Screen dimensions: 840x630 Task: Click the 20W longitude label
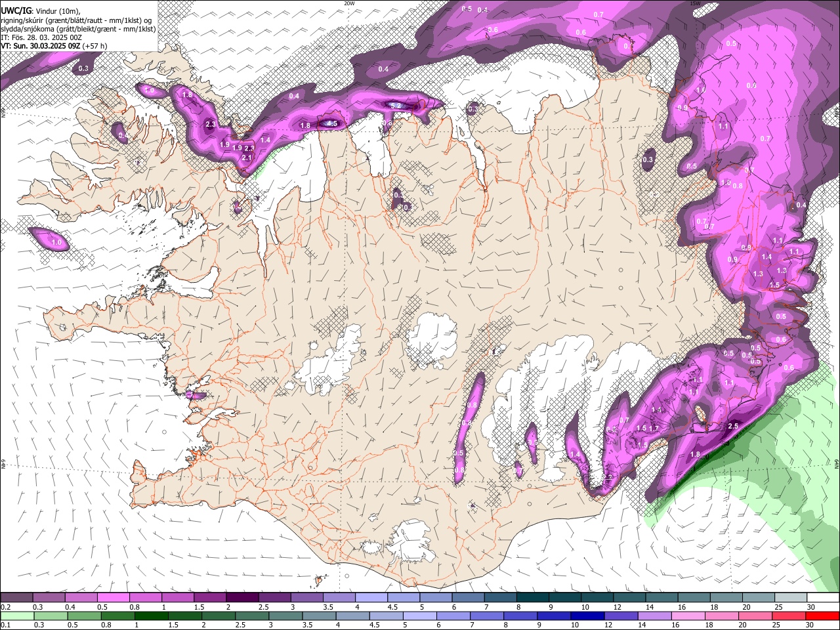click(x=349, y=3)
